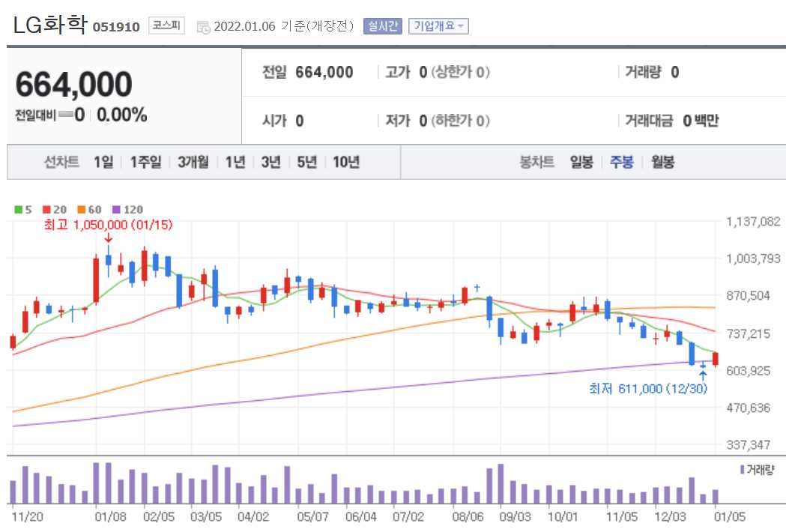
Task: Click the LG화학 stock title
Action: [50, 25]
